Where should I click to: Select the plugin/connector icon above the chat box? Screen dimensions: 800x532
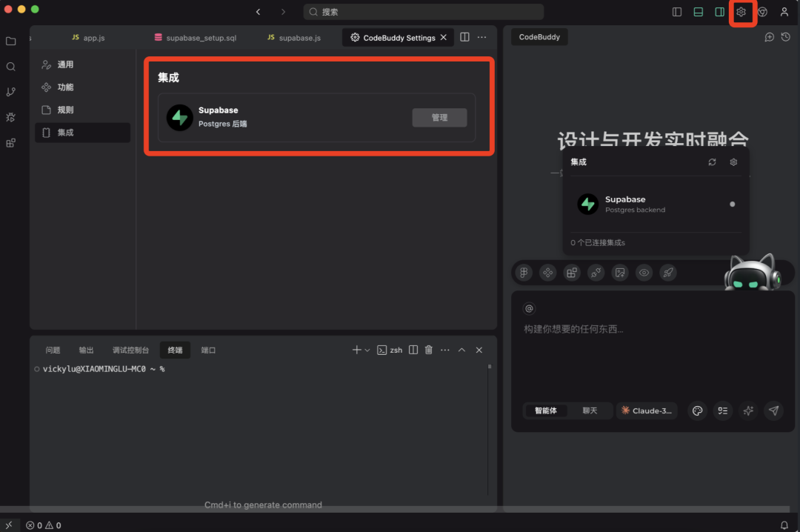tap(596, 273)
